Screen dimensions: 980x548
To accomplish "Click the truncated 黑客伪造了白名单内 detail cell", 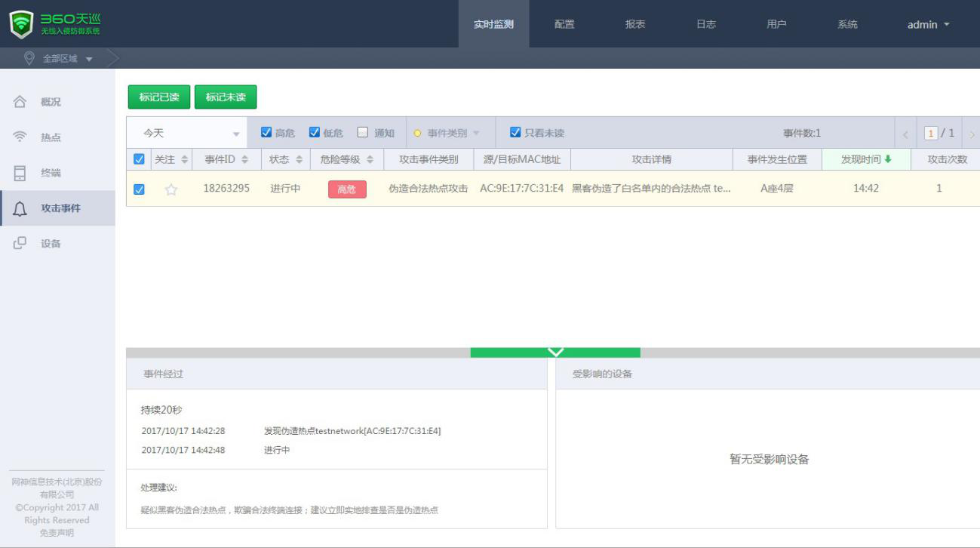I will coord(651,189).
